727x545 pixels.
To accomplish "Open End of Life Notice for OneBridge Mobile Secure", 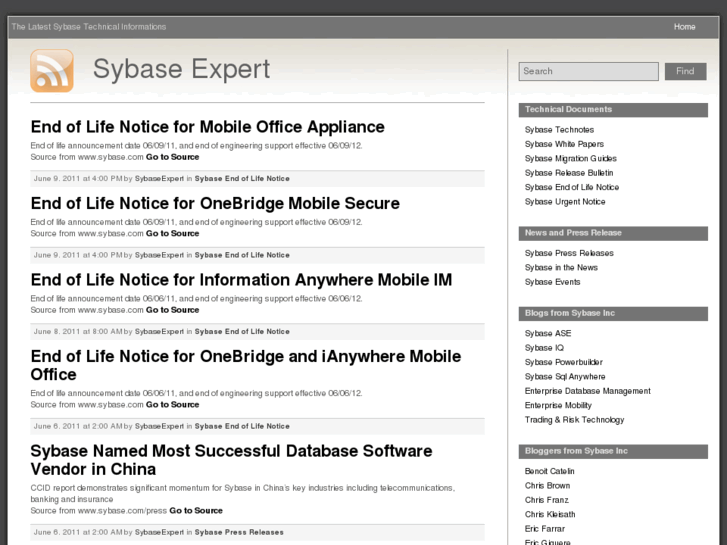I will point(215,203).
